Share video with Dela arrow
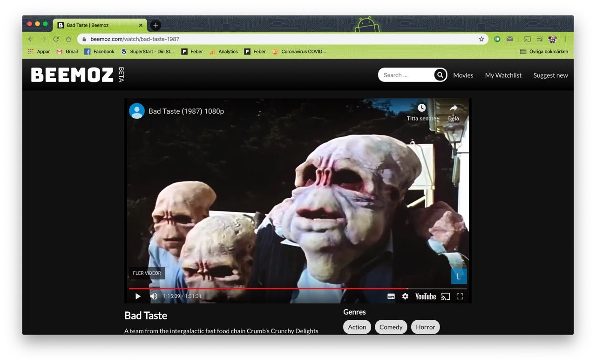596x364 pixels. point(454,108)
